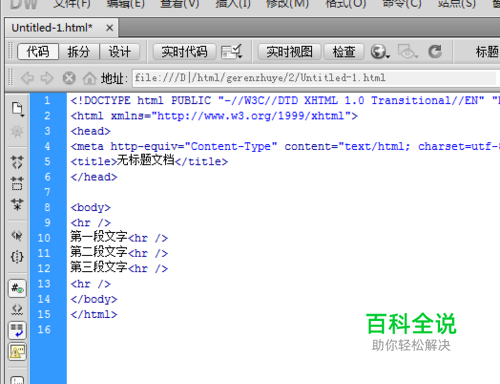Click the address field with file path
The image size is (500, 384).
click(314, 78)
